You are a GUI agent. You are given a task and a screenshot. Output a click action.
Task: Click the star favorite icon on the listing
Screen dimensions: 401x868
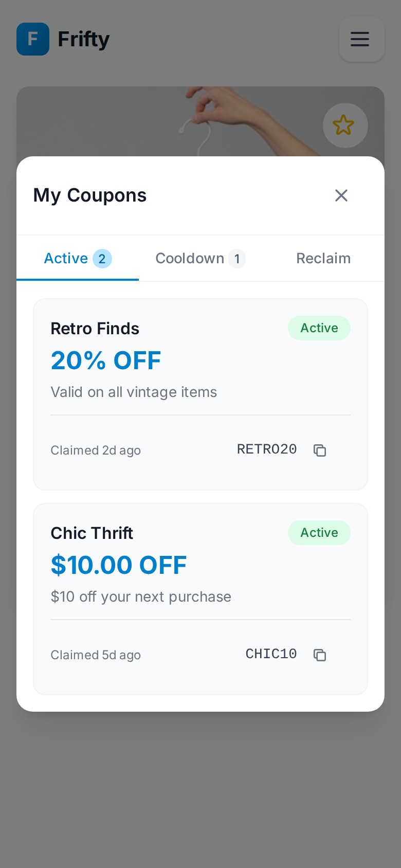coord(345,125)
